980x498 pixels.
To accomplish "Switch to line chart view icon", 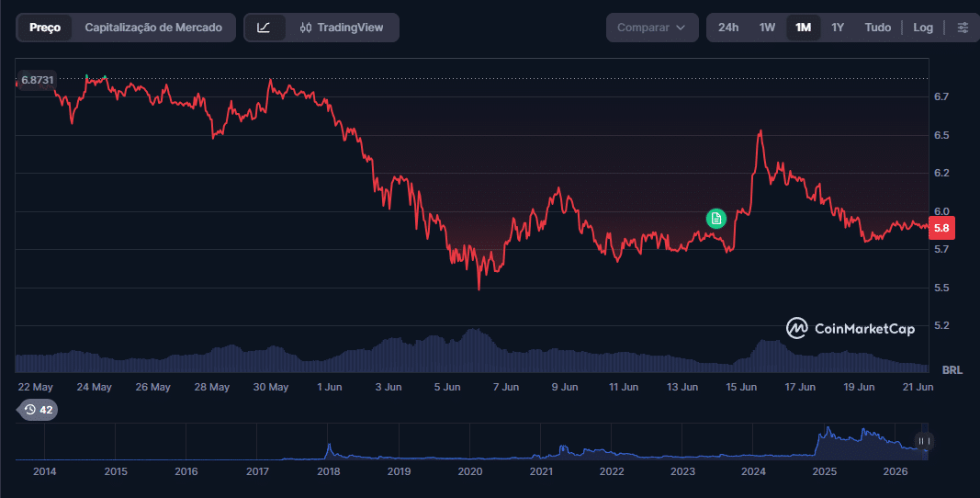I will [x=264, y=28].
